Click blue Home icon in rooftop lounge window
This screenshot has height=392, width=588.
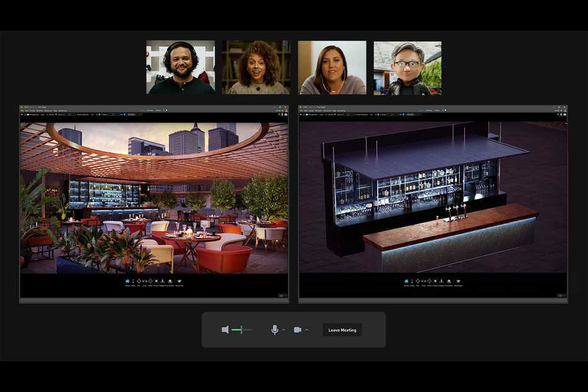click(x=128, y=281)
